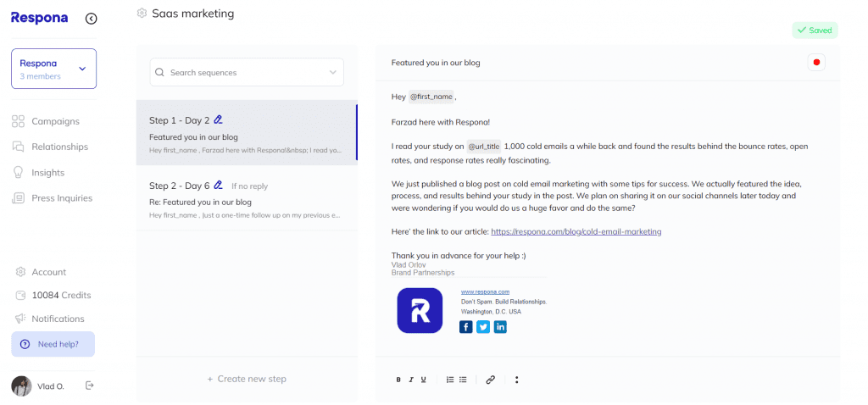This screenshot has width=868, height=405.
Task: Toggle underline formatting
Action: click(x=424, y=380)
